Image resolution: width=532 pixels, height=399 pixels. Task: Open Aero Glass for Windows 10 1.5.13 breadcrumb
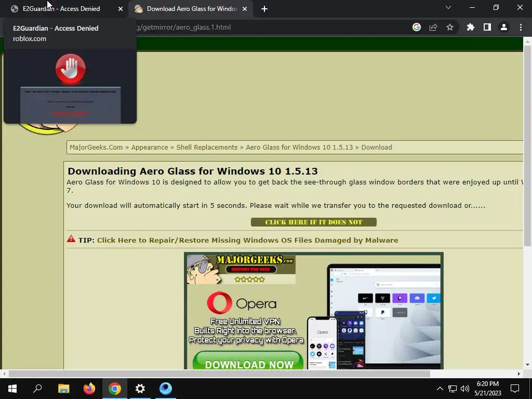click(x=299, y=147)
